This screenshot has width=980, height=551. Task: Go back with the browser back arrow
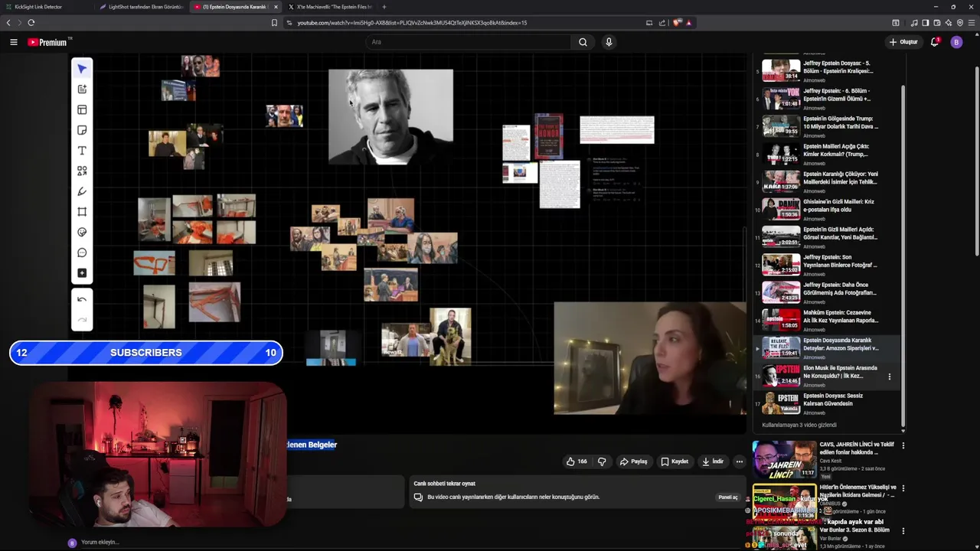click(x=9, y=22)
